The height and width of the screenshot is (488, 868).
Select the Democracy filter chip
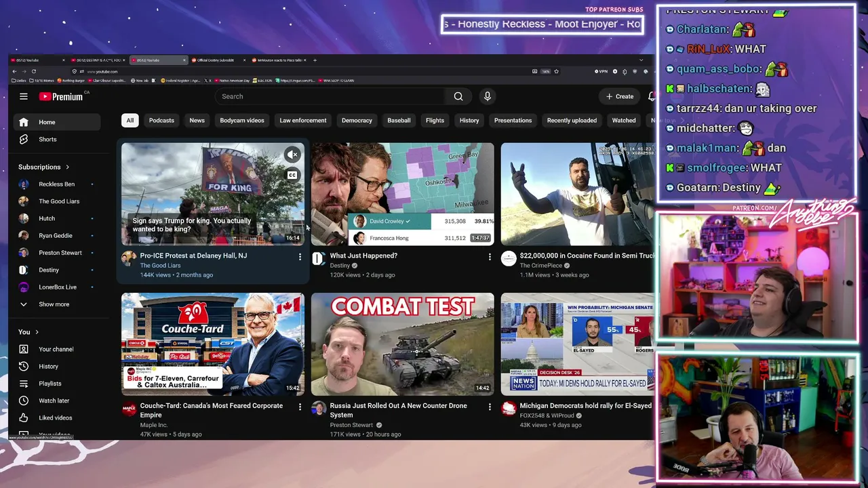pyautogui.click(x=357, y=121)
